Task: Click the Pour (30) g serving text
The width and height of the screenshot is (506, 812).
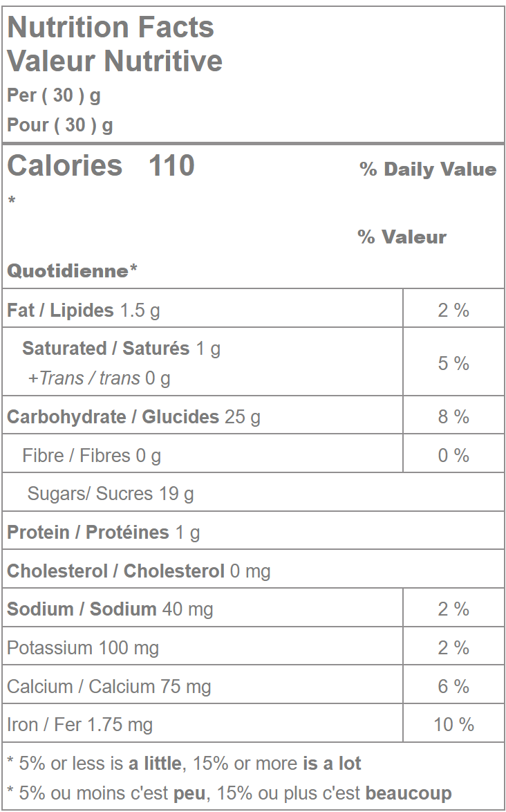Action: 60,125
